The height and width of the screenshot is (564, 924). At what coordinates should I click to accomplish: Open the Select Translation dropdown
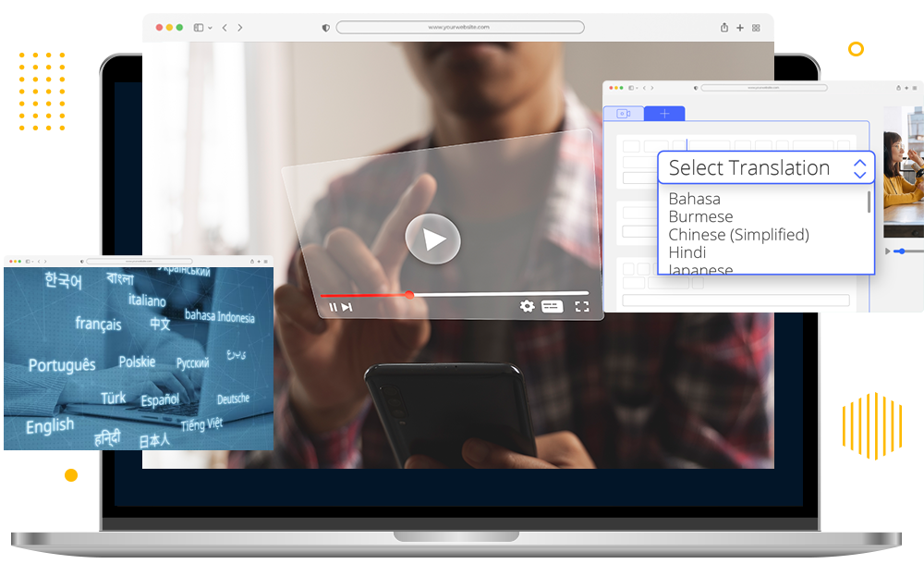tap(766, 168)
